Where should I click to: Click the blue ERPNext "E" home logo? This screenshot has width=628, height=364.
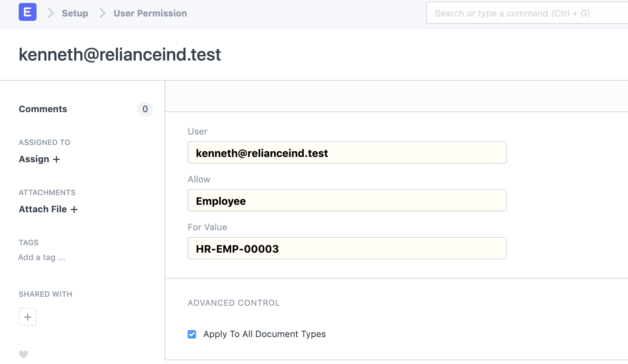click(28, 12)
